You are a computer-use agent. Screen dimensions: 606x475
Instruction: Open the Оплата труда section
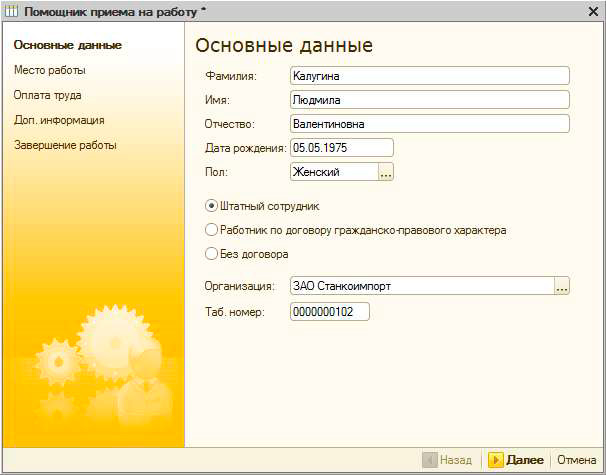tap(48, 95)
